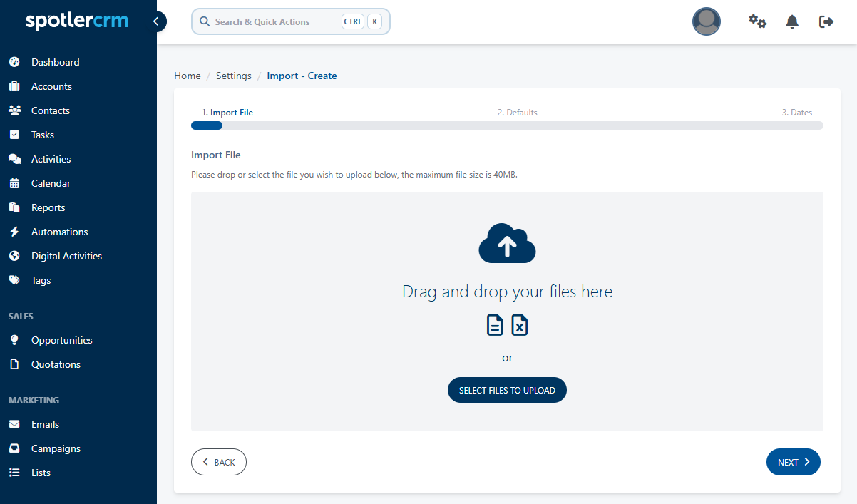
Task: Click the Digital Activities globe icon
Action: pos(14,256)
